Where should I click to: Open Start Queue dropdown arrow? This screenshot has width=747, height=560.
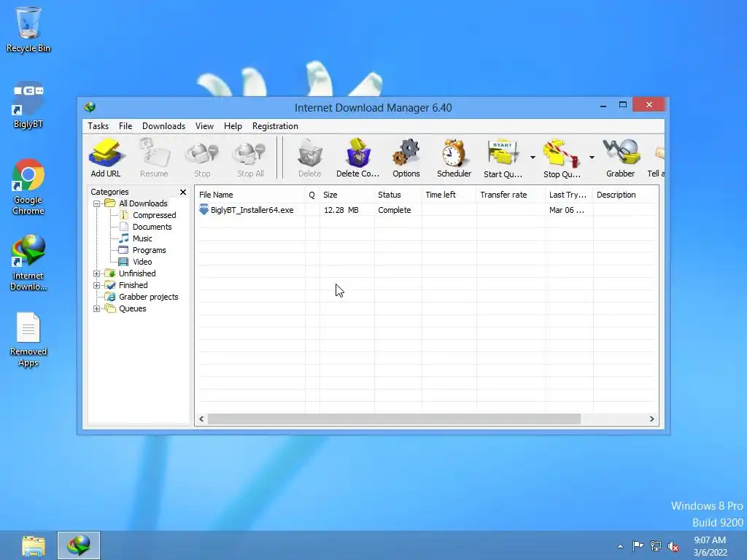click(533, 157)
